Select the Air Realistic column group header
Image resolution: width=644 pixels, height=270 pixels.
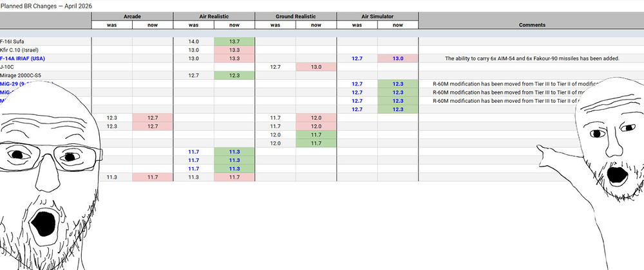(x=214, y=16)
